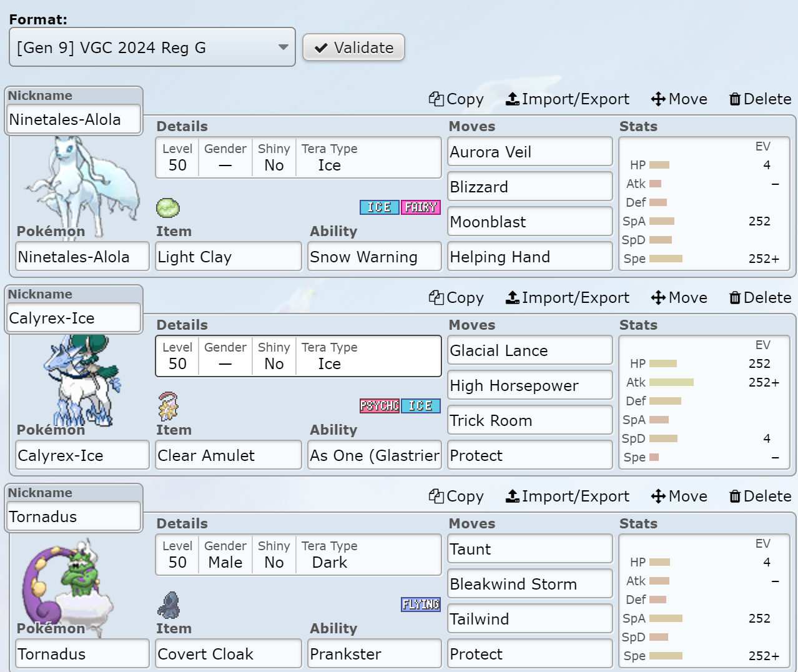Select Ninetales-Alola Pokémon name field

[82, 257]
